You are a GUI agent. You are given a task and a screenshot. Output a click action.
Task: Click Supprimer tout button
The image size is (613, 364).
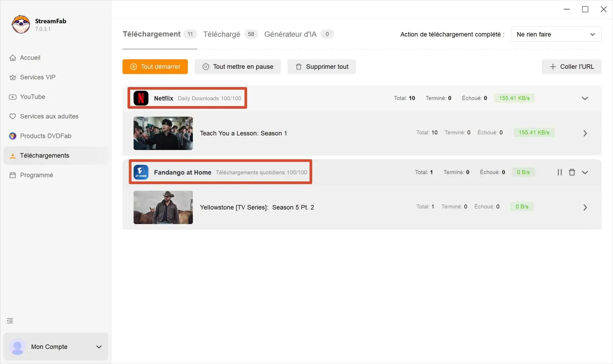coord(322,67)
